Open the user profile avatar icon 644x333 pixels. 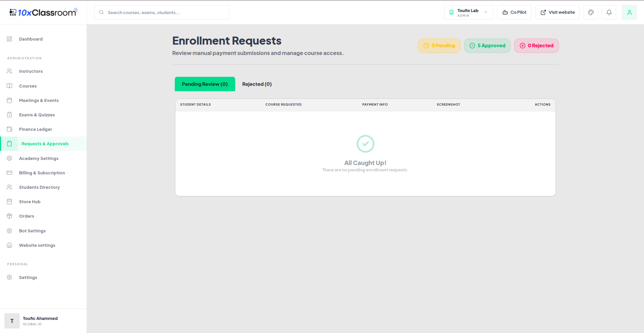(x=630, y=12)
